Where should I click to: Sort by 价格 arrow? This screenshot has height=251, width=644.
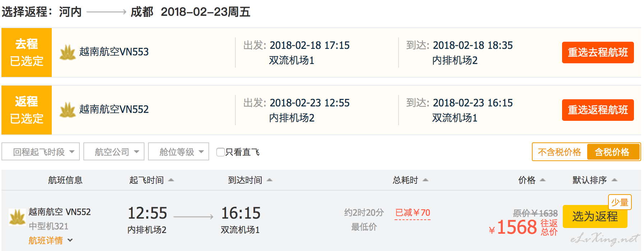tap(543, 180)
